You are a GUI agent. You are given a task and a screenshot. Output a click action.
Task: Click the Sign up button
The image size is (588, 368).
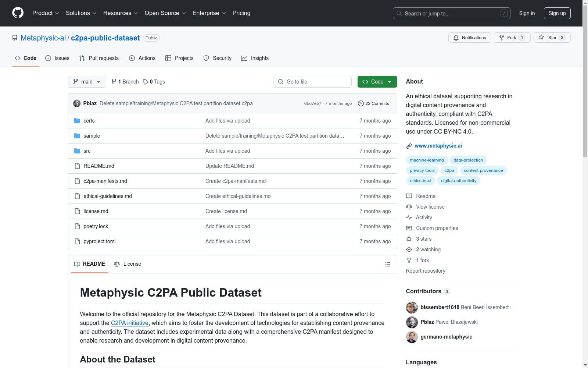[557, 13]
